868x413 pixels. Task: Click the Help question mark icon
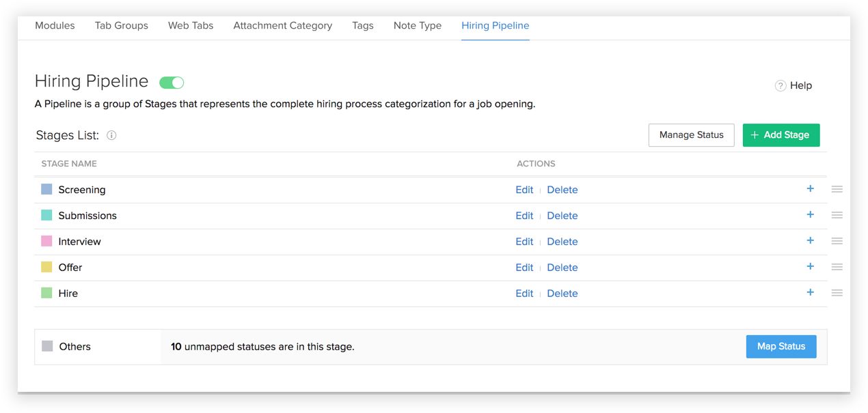(780, 85)
